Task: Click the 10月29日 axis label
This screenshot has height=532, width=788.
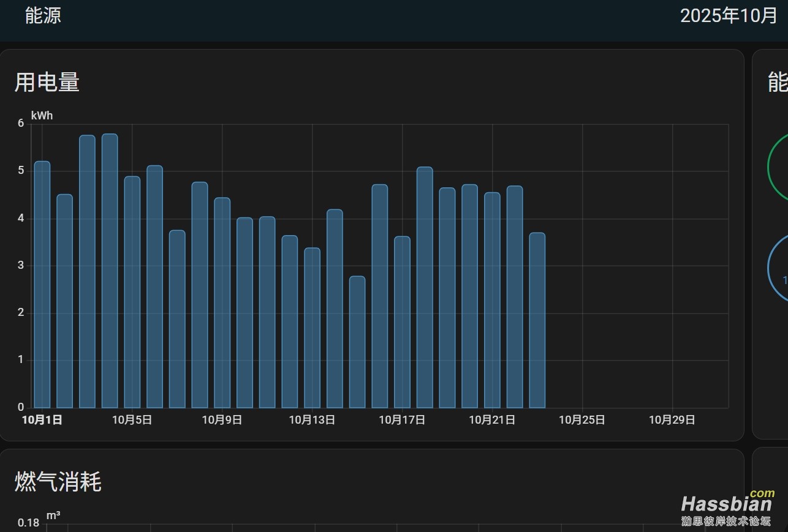Action: [672, 420]
